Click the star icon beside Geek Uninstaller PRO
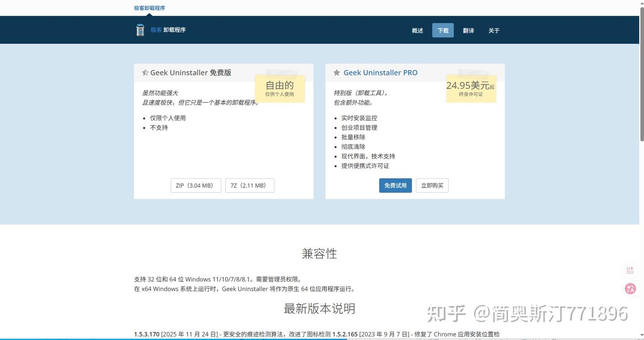 point(336,73)
